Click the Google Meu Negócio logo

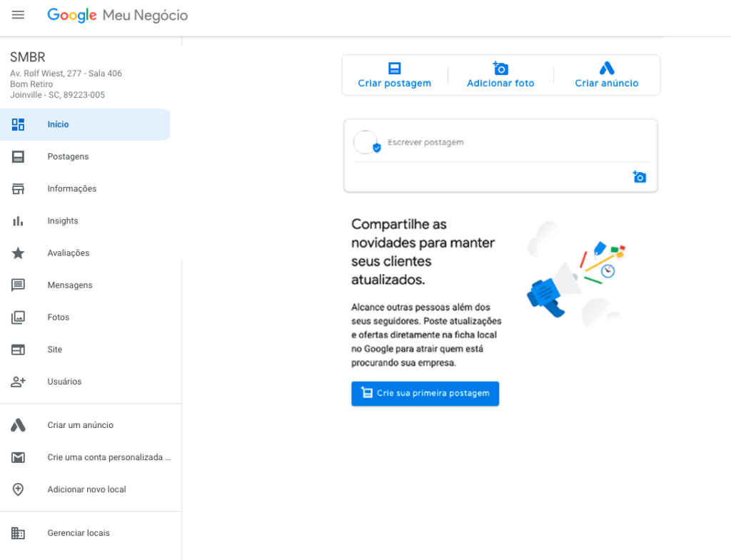[118, 16]
